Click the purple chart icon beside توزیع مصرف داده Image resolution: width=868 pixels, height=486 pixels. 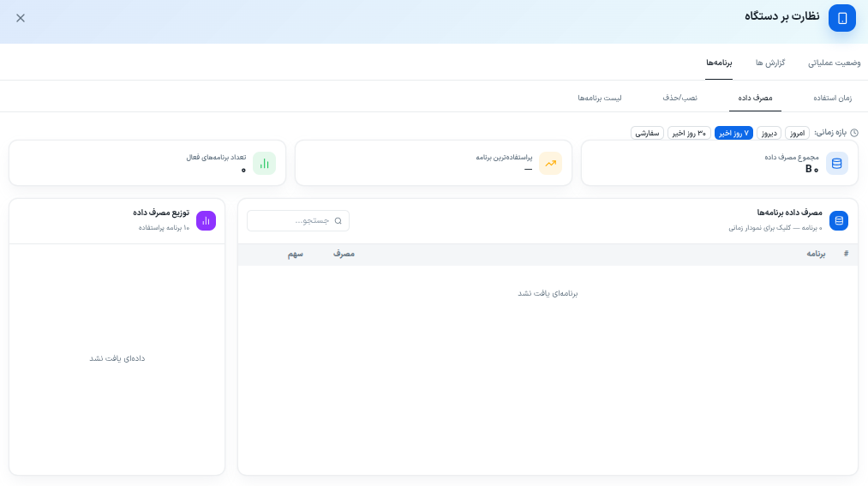206,221
